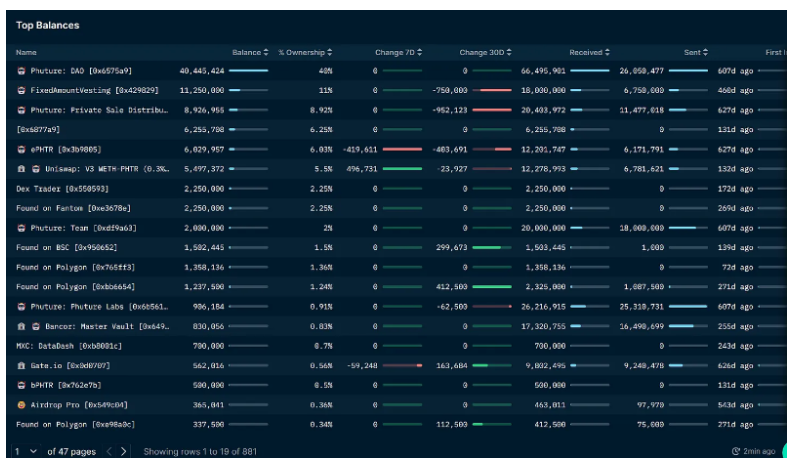
Task: Open FixedAmountVesting [0x429829] entry
Action: tap(94, 90)
